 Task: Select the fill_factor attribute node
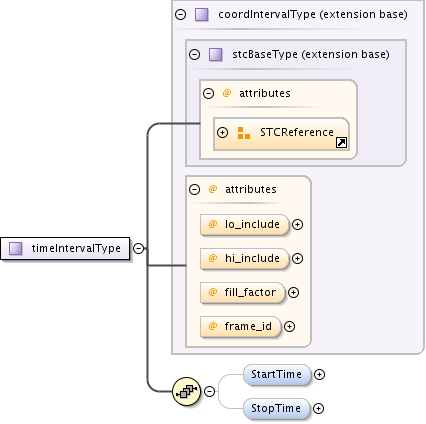pyautogui.click(x=242, y=293)
